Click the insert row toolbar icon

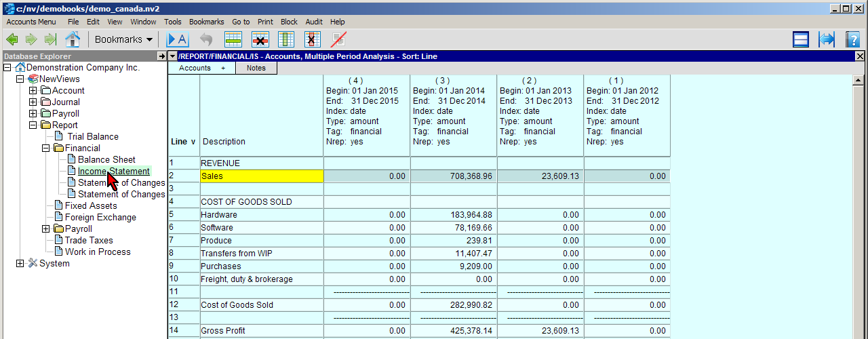point(233,39)
